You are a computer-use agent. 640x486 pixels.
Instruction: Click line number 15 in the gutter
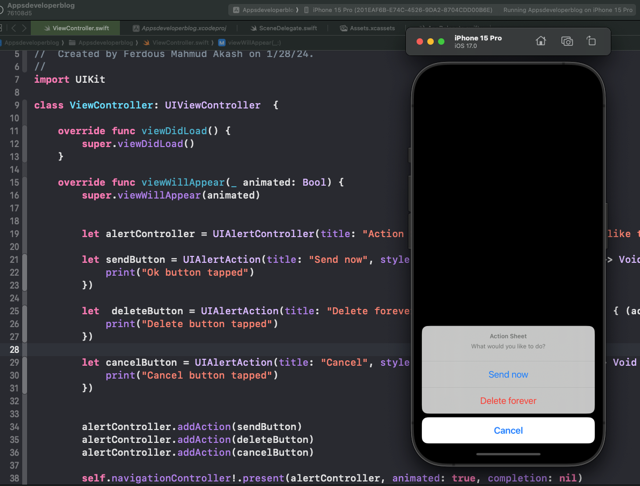coord(14,182)
